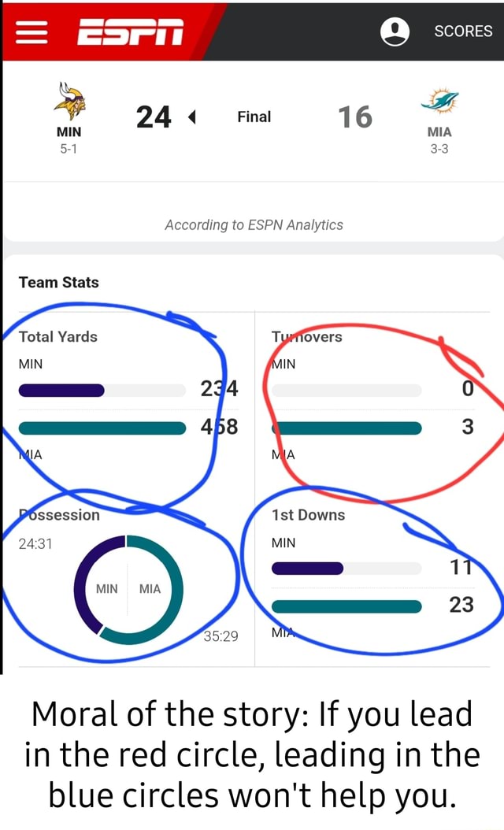This screenshot has height=830, width=504.
Task: Click the MIA total yards progress bar
Action: tap(102, 428)
